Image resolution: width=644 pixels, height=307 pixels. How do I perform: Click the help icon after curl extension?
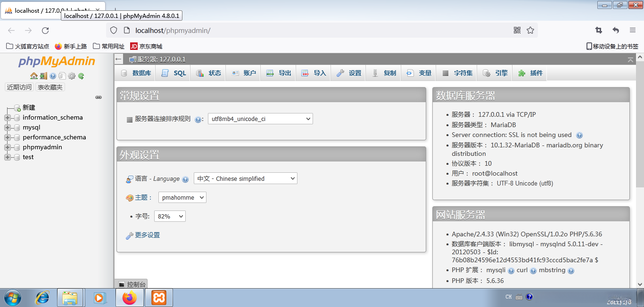[x=533, y=271]
